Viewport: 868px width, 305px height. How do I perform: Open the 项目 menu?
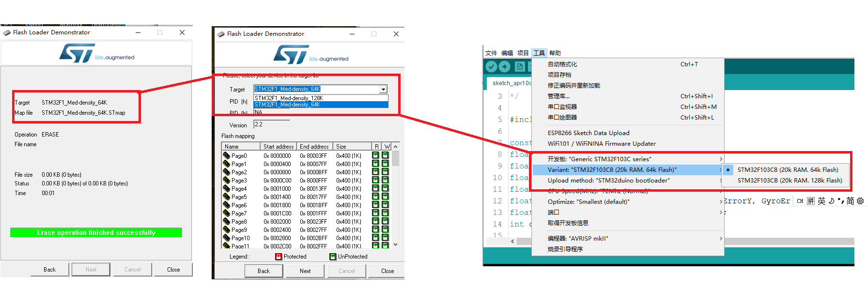523,53
